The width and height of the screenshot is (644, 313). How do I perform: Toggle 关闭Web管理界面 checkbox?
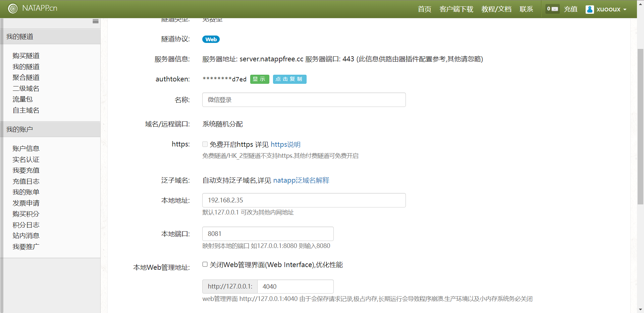205,264
